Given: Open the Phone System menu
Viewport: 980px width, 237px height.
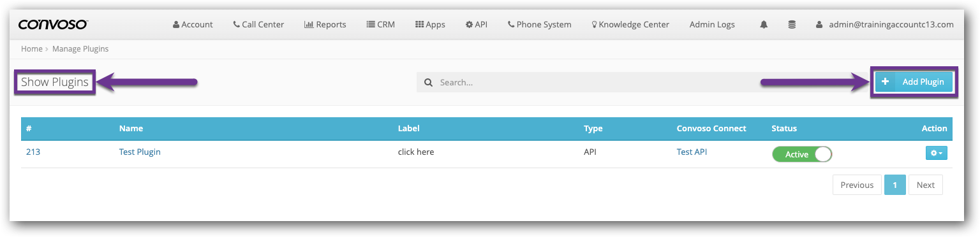Looking at the screenshot, I should click(x=539, y=25).
